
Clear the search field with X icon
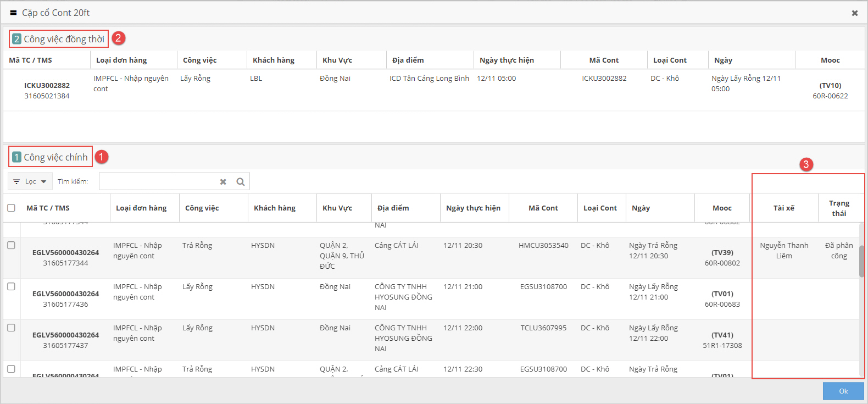[223, 182]
